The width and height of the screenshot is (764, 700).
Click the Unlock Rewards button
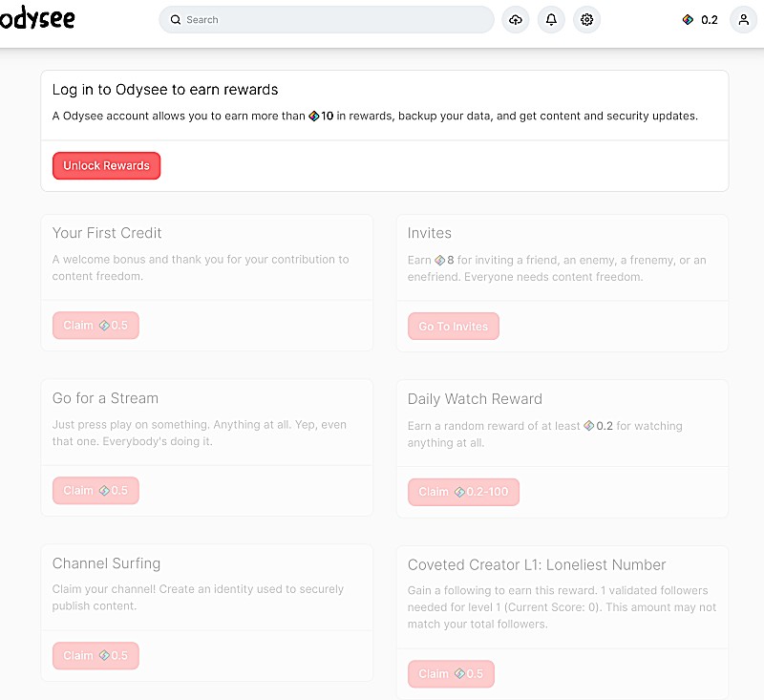point(106,165)
